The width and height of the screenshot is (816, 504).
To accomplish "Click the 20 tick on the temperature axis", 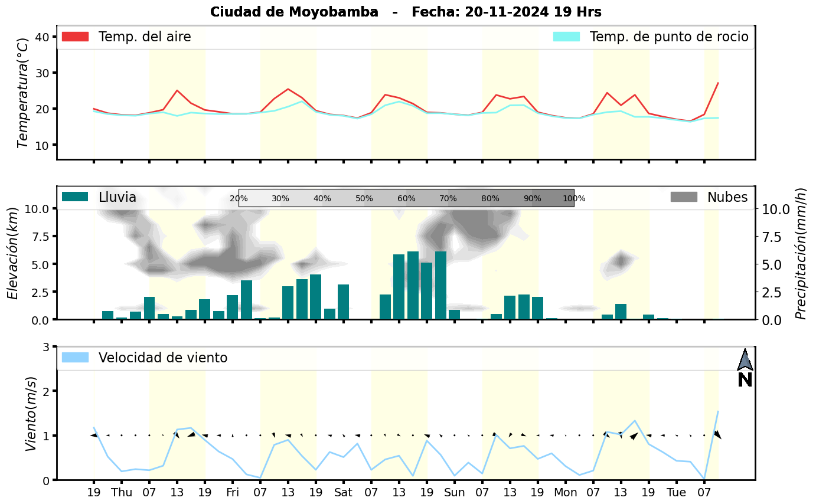I will tap(42, 109).
